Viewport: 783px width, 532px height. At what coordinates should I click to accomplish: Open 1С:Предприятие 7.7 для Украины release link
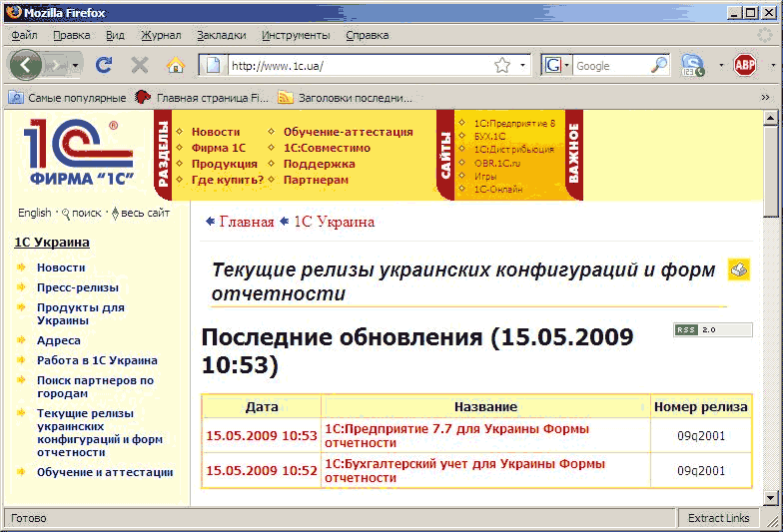[457, 435]
